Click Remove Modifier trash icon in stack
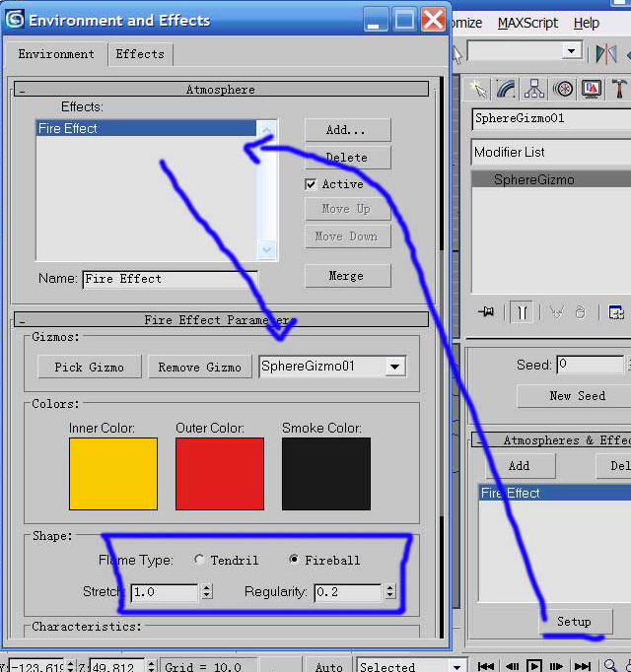 [580, 312]
